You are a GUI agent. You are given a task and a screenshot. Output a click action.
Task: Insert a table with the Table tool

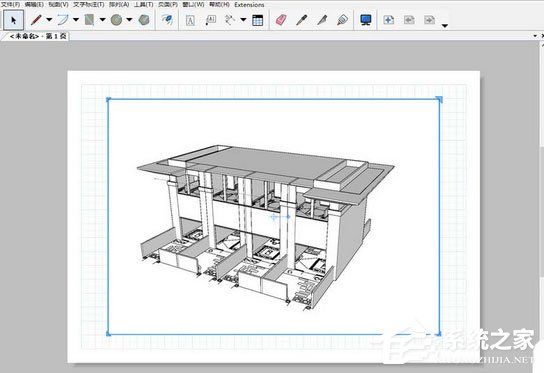257,20
